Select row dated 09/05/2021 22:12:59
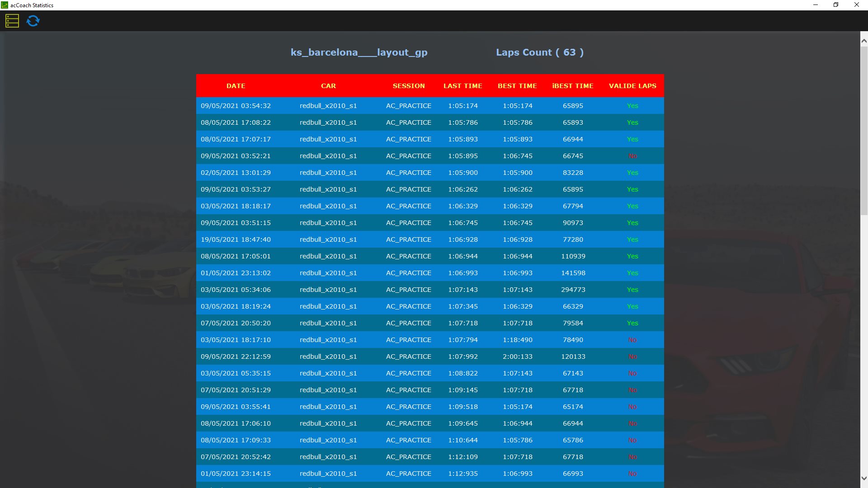 (430, 357)
